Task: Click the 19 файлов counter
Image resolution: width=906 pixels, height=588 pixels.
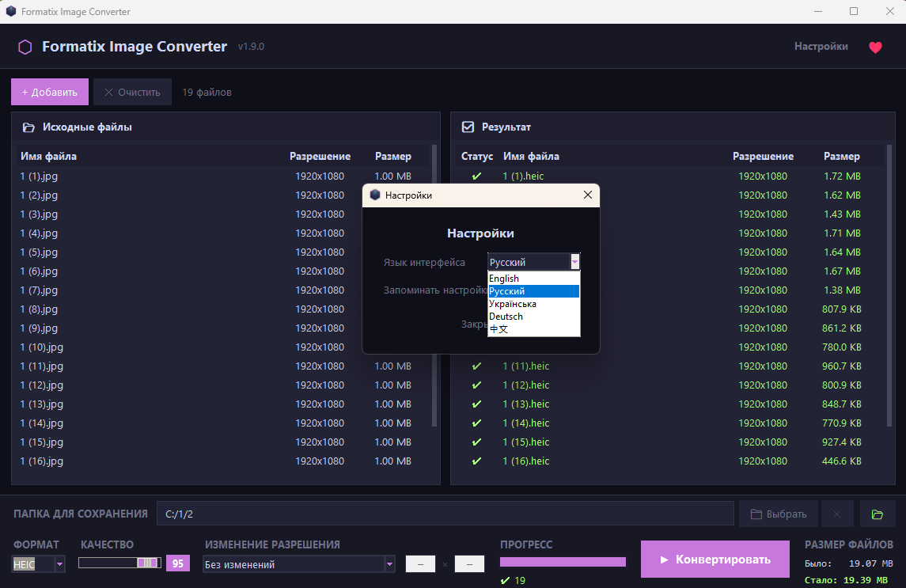Action: [x=207, y=93]
